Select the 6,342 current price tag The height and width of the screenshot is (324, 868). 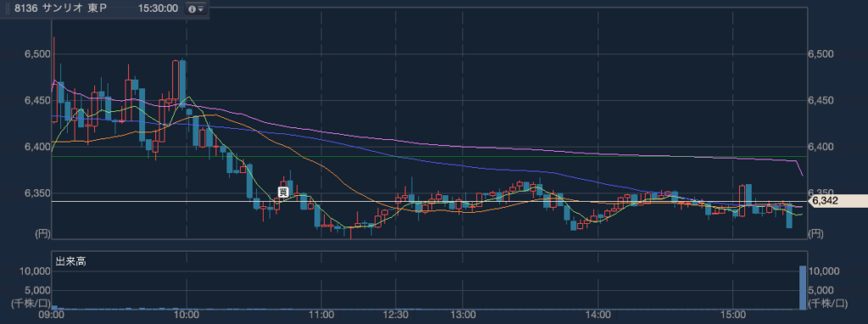tap(837, 201)
